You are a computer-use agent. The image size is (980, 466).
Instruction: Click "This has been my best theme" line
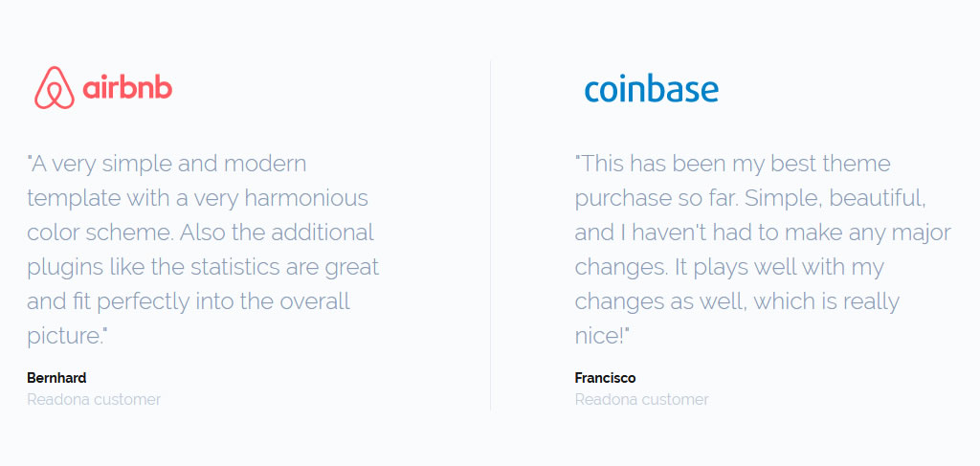click(733, 164)
